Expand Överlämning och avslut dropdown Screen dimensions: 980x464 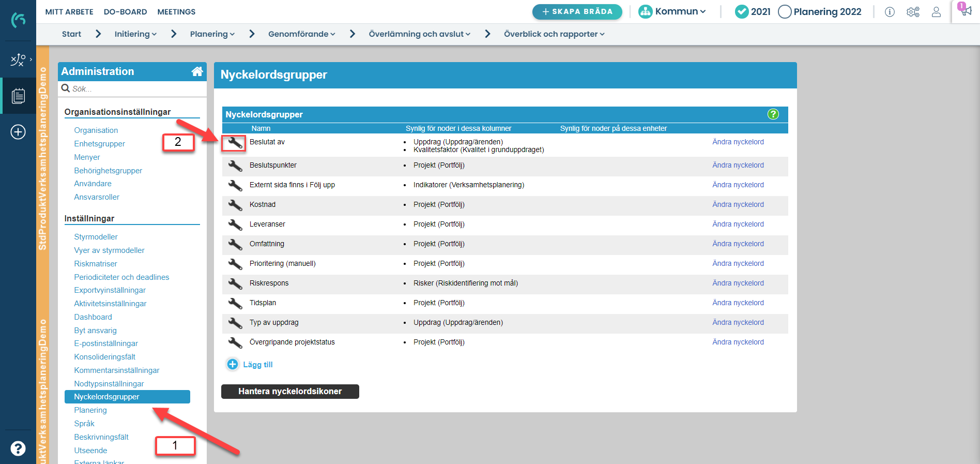pos(420,34)
